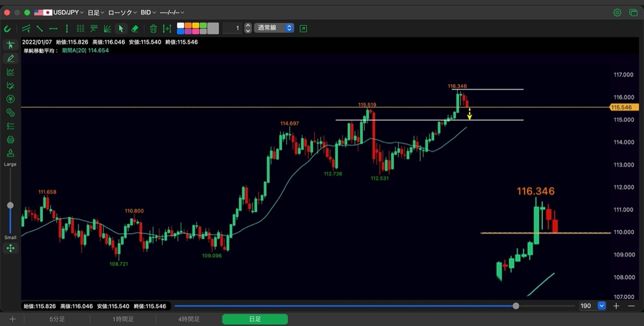
Task: Click the yen currency icon in sidebar
Action: coord(10,99)
